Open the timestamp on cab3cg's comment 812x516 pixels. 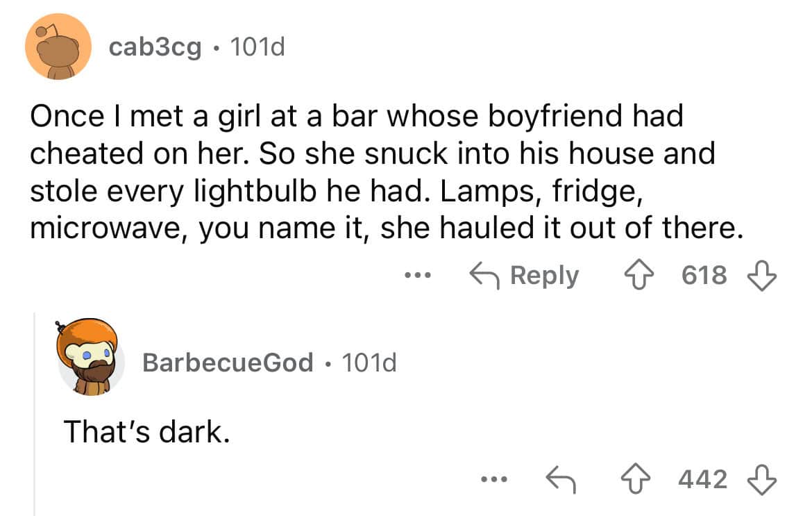[x=255, y=47]
